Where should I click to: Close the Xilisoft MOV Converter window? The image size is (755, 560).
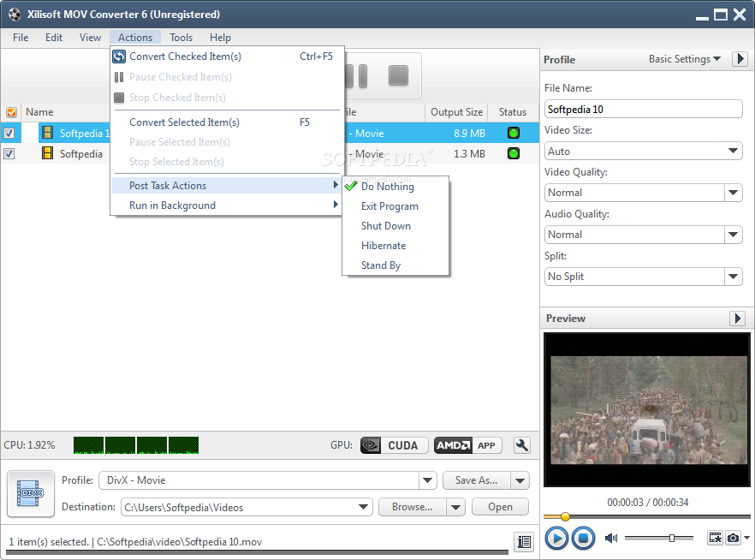(740, 15)
